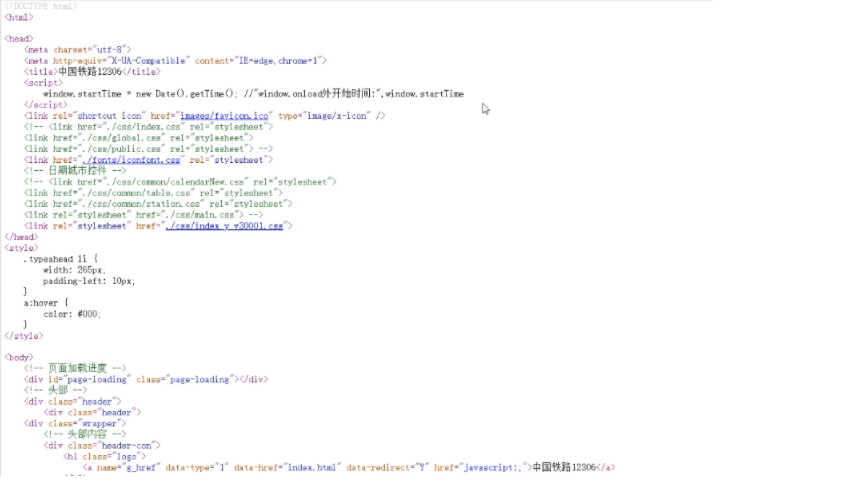Viewport: 851px width, 483px height.
Task: Click the closing </style> tag
Action: pyautogui.click(x=23, y=336)
